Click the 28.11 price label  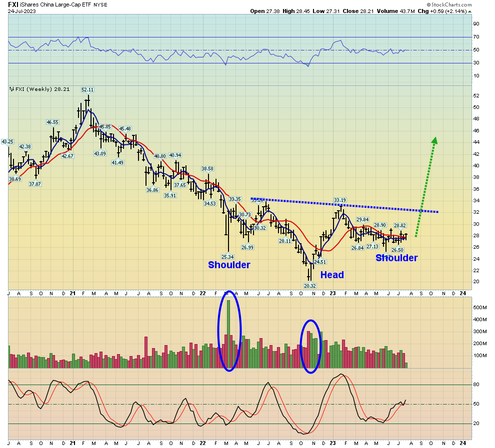(285, 241)
